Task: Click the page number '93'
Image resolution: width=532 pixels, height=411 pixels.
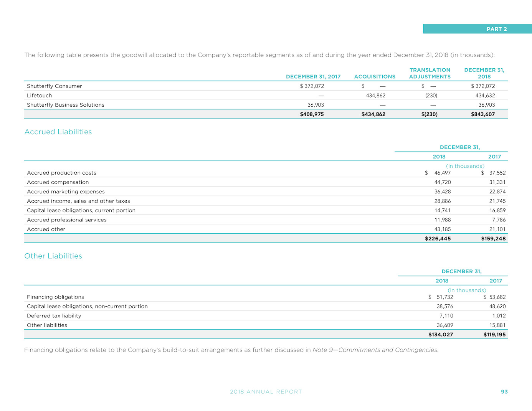Action: click(504, 392)
